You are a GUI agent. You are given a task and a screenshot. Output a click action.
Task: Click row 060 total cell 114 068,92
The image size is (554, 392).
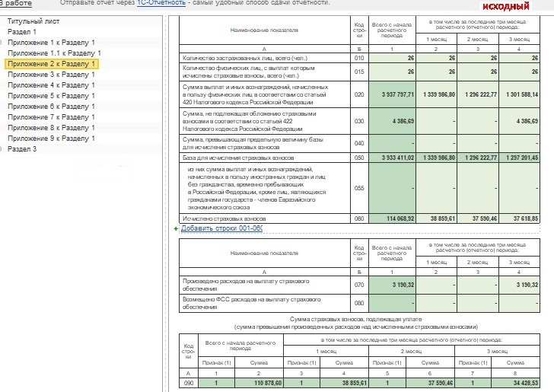coord(392,218)
